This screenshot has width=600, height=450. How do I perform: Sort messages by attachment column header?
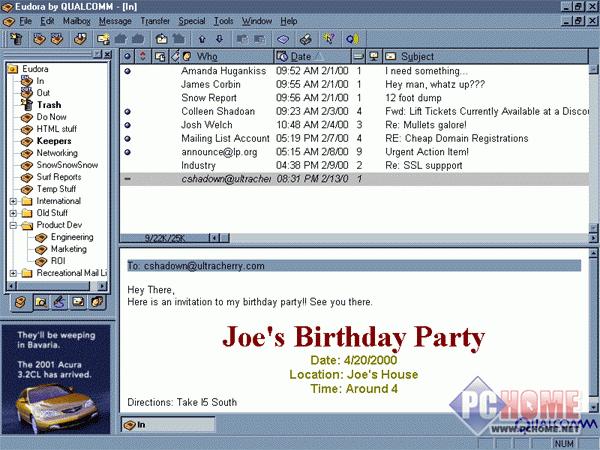(160, 57)
